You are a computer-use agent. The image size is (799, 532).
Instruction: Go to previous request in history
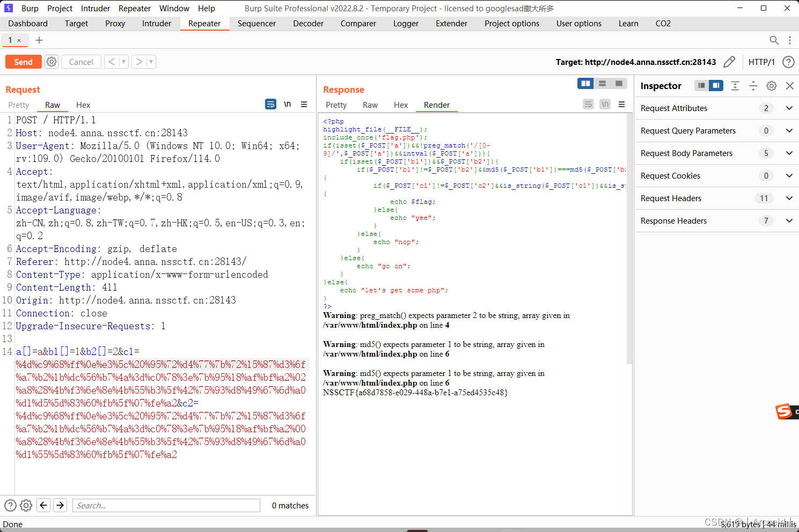(112, 62)
